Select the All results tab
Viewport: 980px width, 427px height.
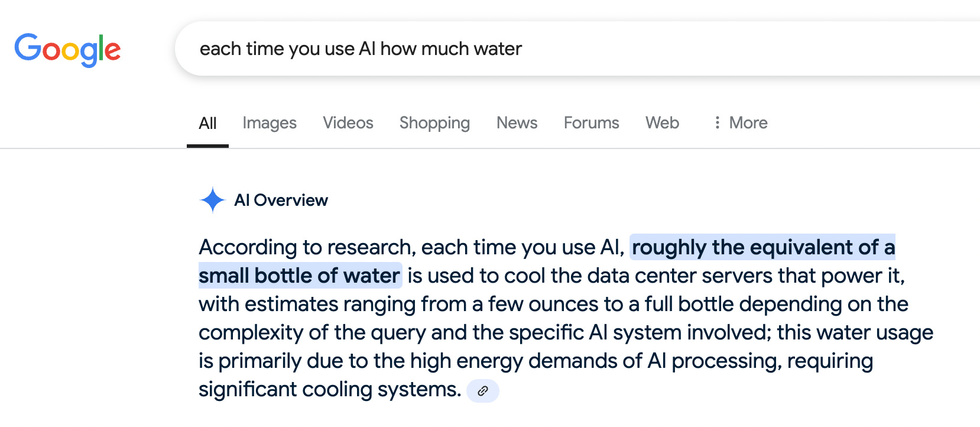[207, 123]
